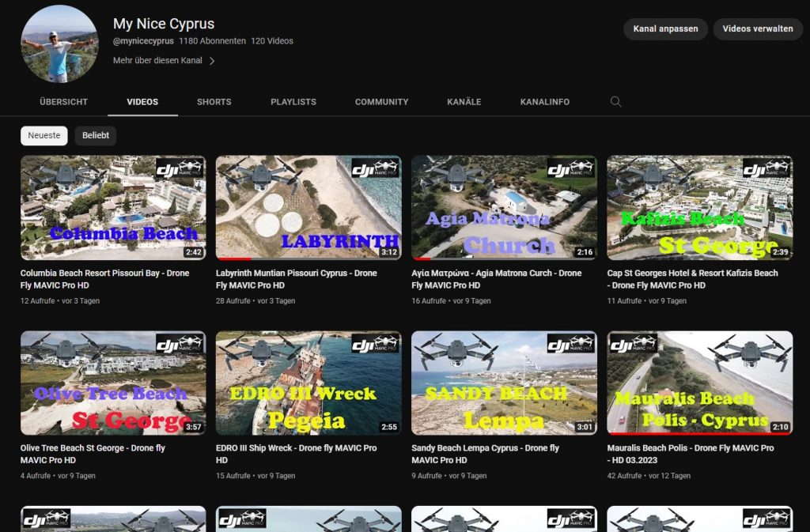
Task: Expand 'Mehr über diesen Kanal' chevron arrow
Action: point(212,61)
